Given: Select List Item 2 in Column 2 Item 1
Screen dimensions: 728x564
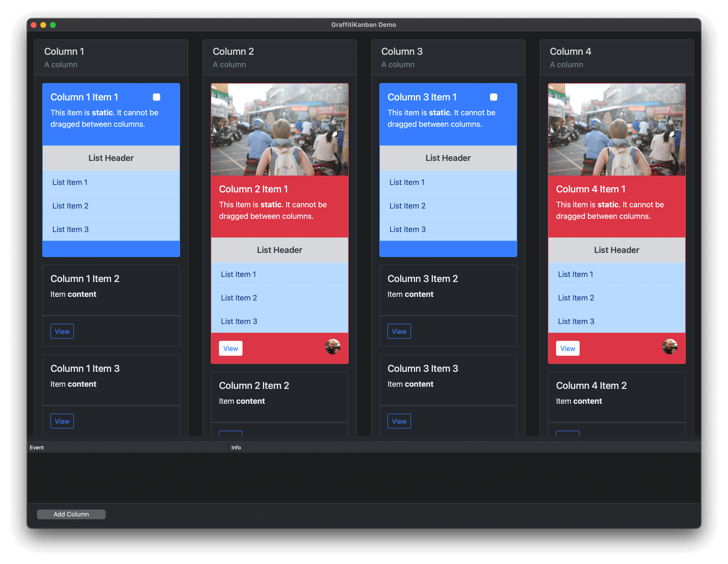Looking at the screenshot, I should [279, 298].
